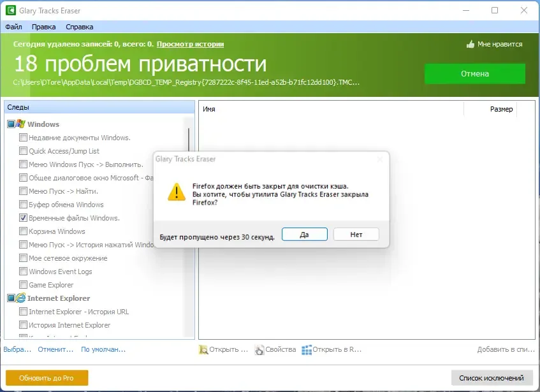Click the Internet Explorer category icon

pyautogui.click(x=20, y=298)
